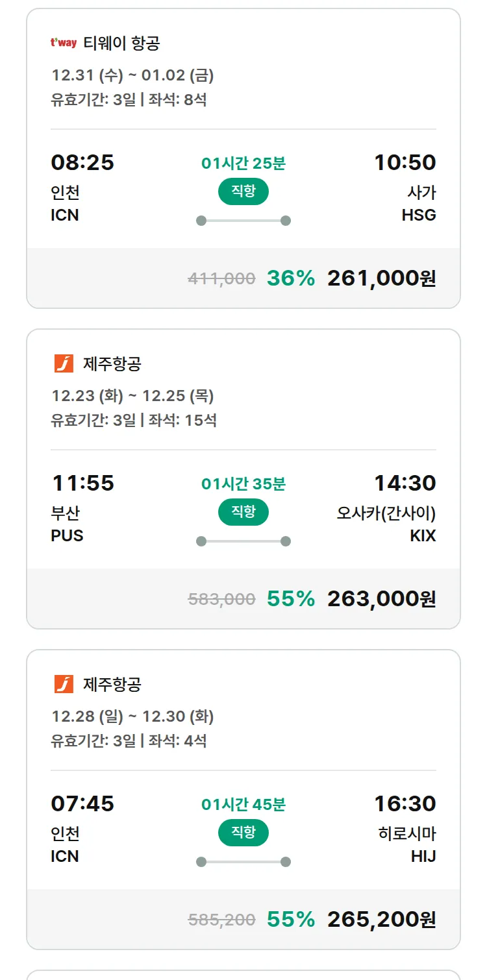Click the 직항 badge on Saga flight

tap(243, 191)
